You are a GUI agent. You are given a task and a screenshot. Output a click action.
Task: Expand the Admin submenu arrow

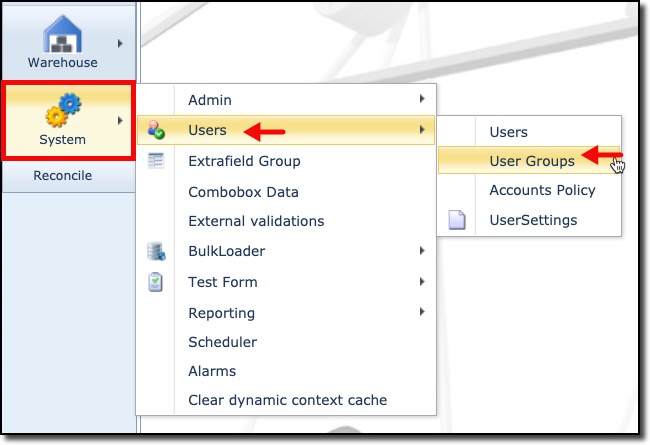pos(423,99)
